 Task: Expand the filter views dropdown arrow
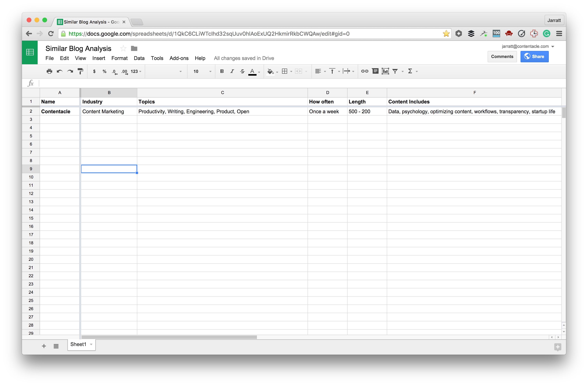[403, 72]
